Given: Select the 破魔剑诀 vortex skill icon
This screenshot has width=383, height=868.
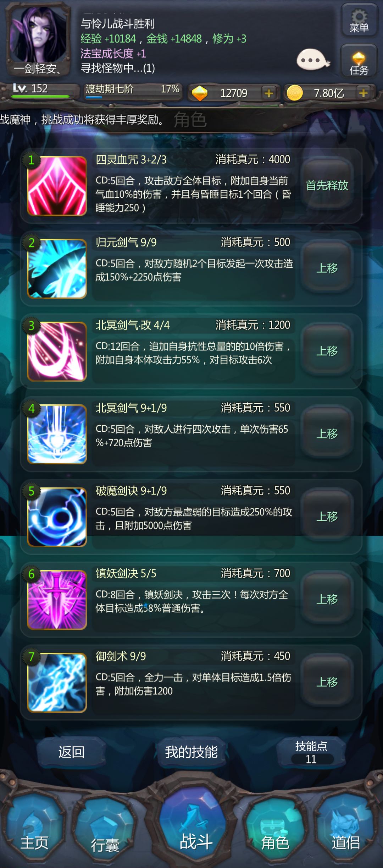Looking at the screenshot, I should (x=57, y=517).
